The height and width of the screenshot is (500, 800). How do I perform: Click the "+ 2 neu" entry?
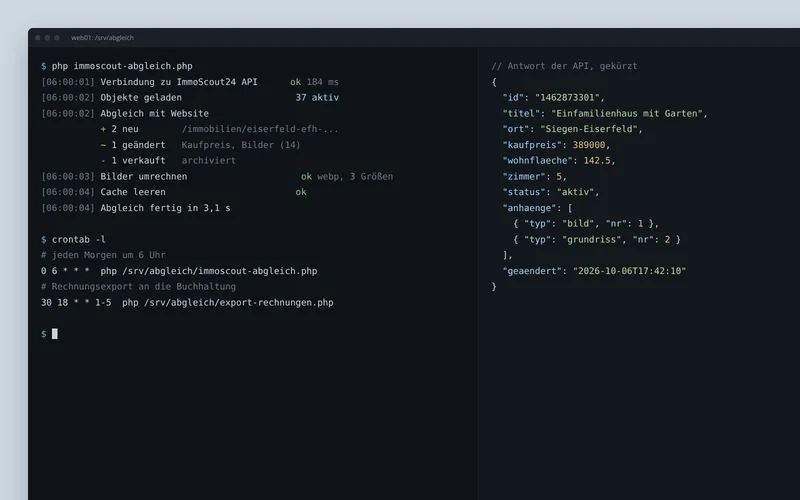(119, 130)
